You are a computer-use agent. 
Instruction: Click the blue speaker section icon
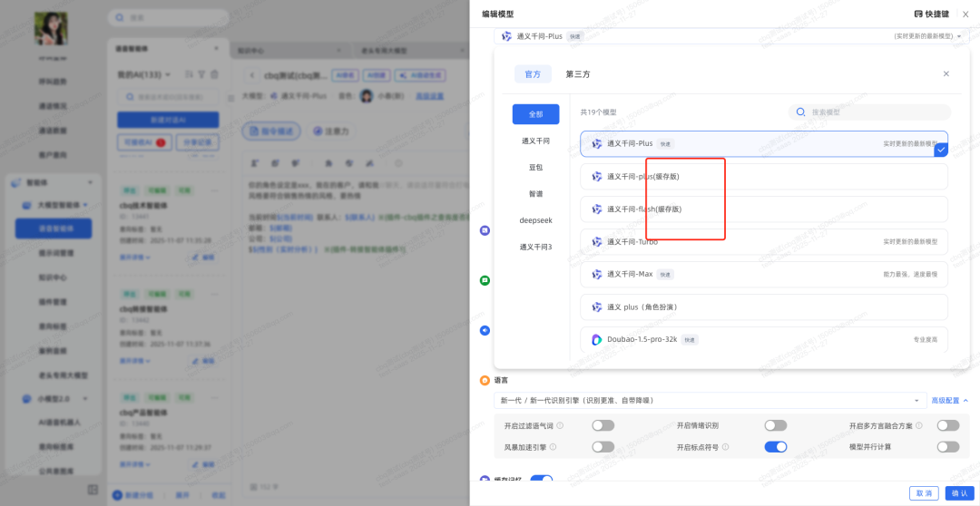tap(485, 330)
